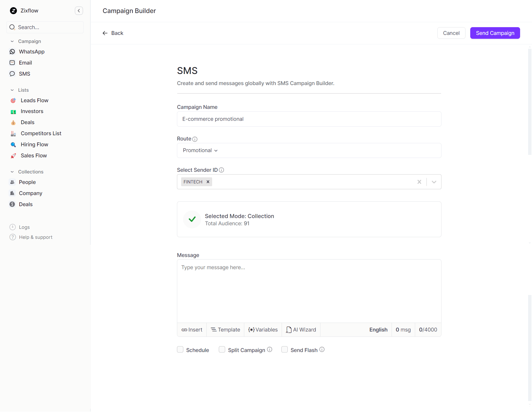The image size is (532, 412).
Task: Open Leads Flow list
Action: [34, 100]
